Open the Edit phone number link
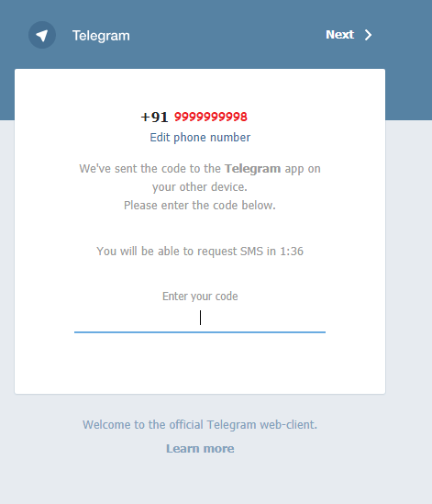The image size is (432, 504). click(200, 138)
